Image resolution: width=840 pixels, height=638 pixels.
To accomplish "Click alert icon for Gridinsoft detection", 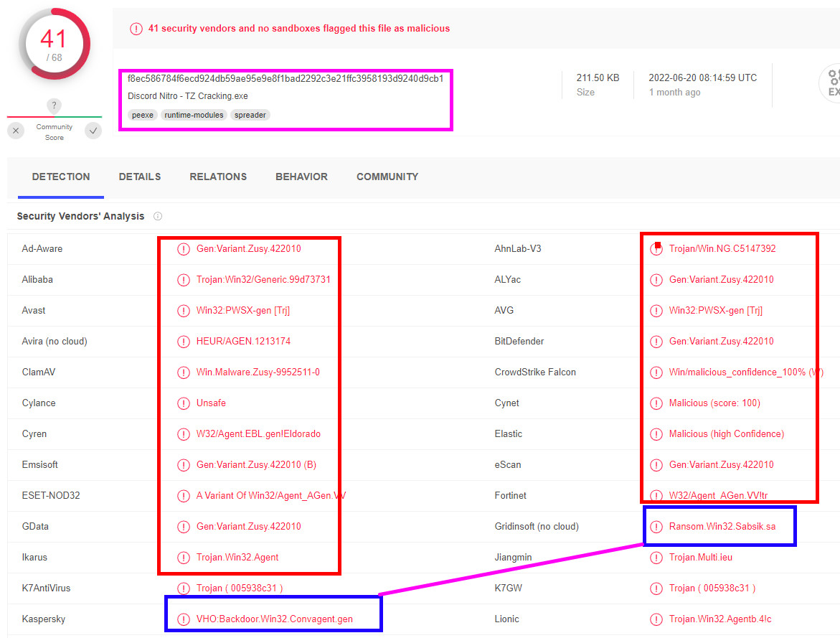I will pyautogui.click(x=656, y=527).
